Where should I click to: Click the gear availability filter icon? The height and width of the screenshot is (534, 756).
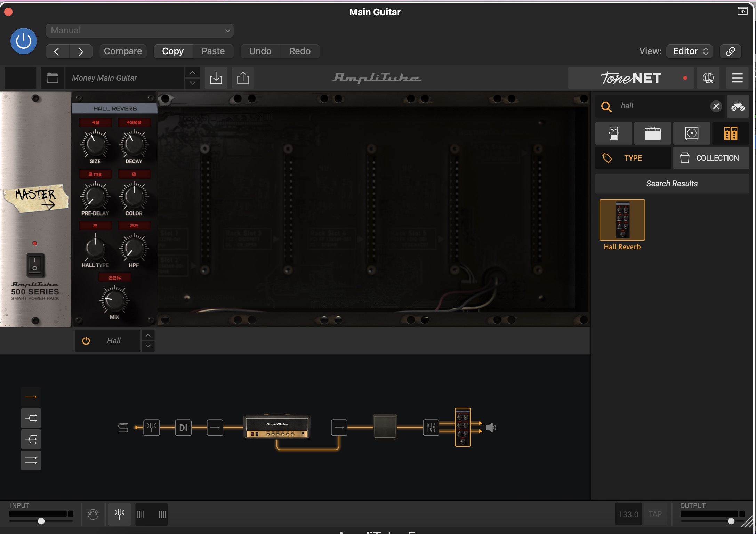(738, 106)
